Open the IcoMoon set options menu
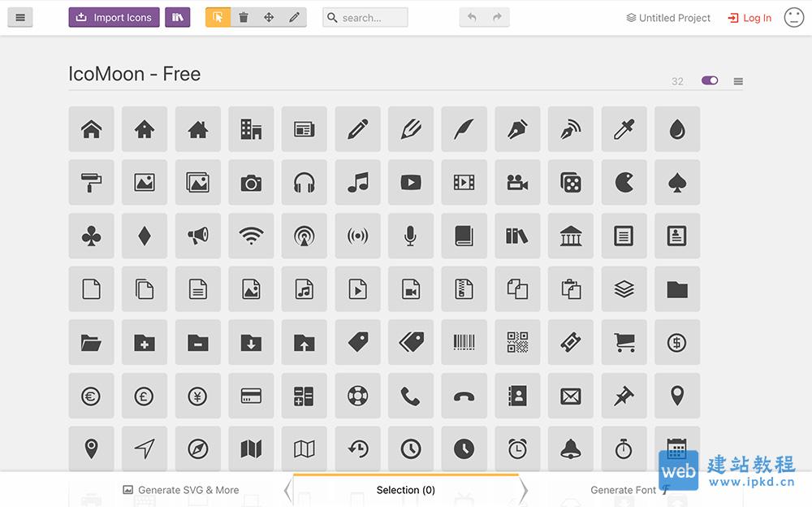This screenshot has width=812, height=507. coord(738,80)
